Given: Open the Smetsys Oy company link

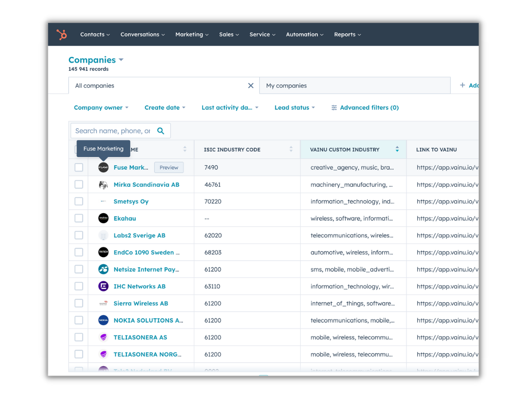Looking at the screenshot, I should pyautogui.click(x=131, y=201).
